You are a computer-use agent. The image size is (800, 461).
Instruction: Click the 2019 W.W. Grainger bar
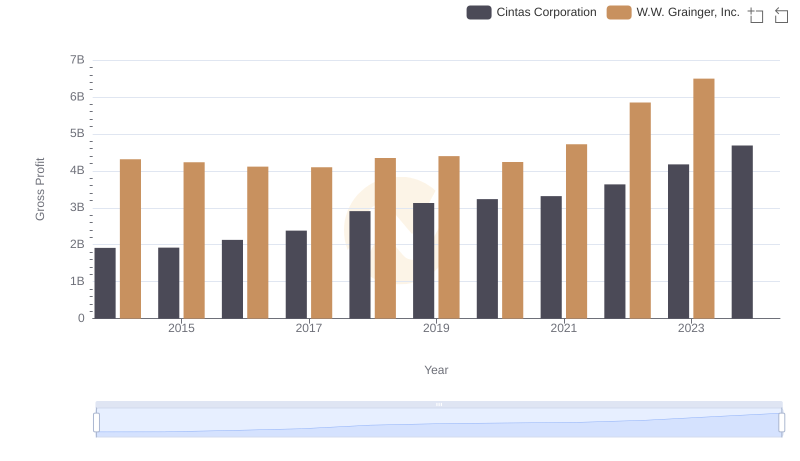(449, 237)
